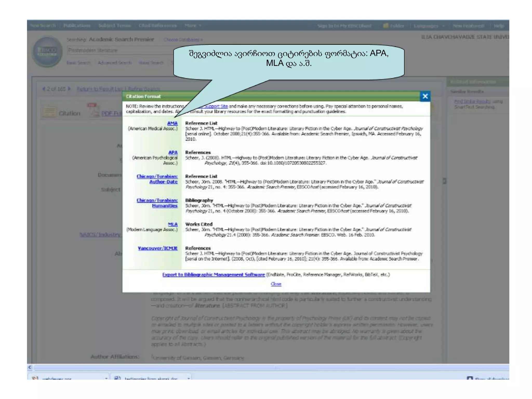Click the horizontal scrollbar left arrow

coord(30,367)
